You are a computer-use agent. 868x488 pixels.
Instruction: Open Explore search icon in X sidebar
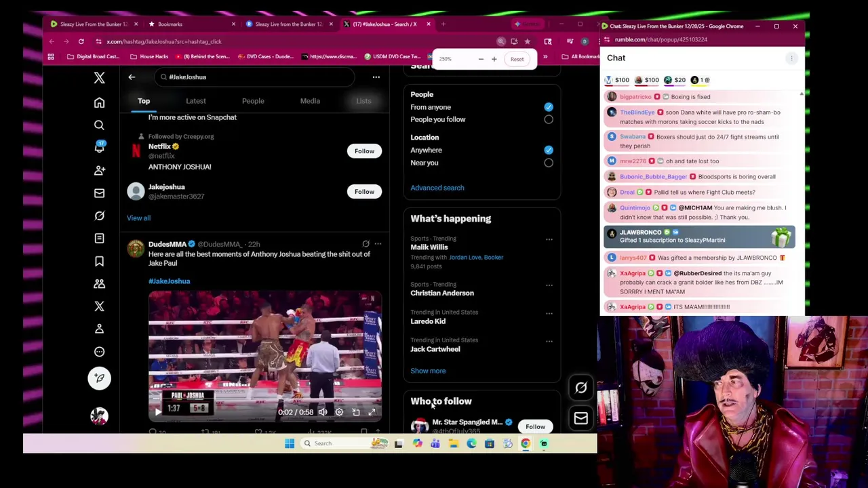pyautogui.click(x=99, y=125)
